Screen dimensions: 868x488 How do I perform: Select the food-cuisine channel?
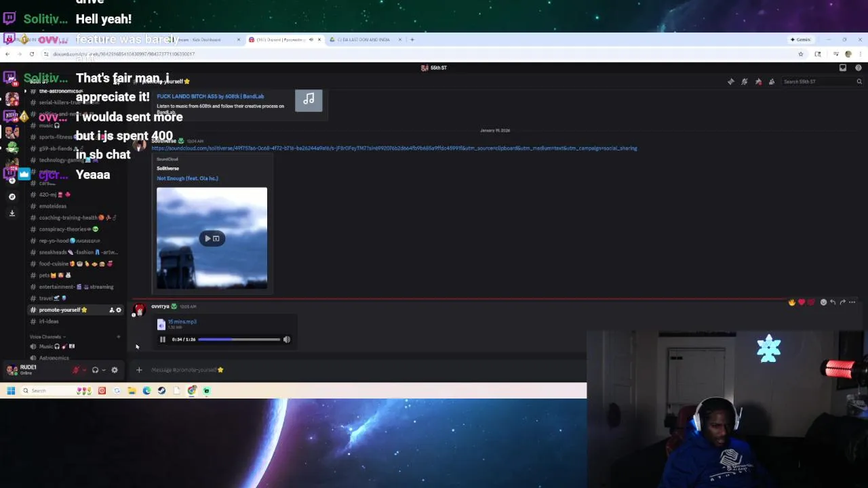point(75,264)
